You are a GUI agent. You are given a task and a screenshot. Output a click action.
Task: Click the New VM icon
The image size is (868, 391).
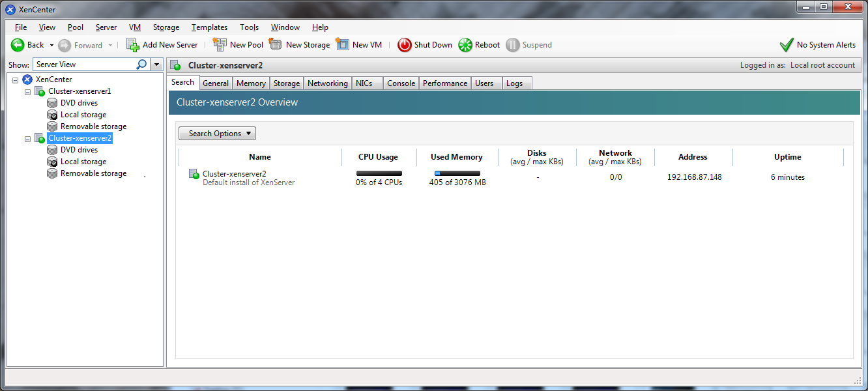343,45
